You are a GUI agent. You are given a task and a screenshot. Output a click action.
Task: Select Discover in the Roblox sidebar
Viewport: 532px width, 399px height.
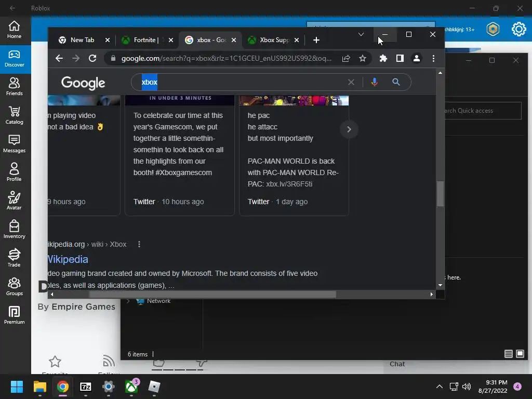coord(14,59)
